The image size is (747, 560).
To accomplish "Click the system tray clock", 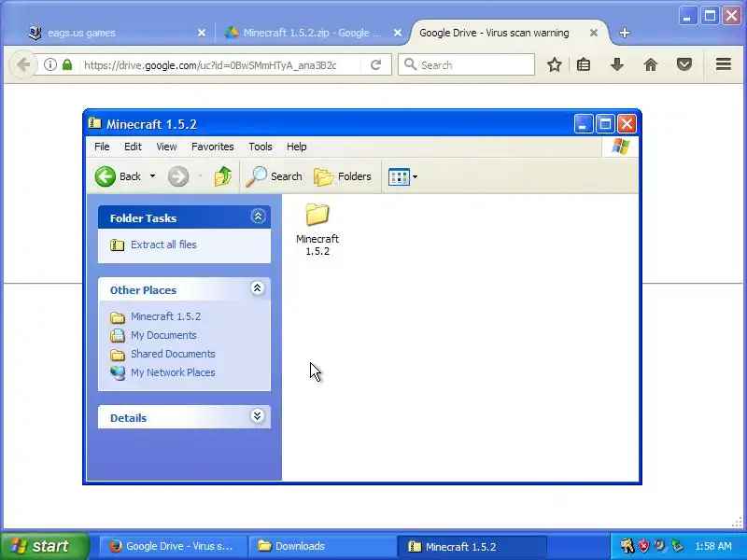I will point(713,546).
